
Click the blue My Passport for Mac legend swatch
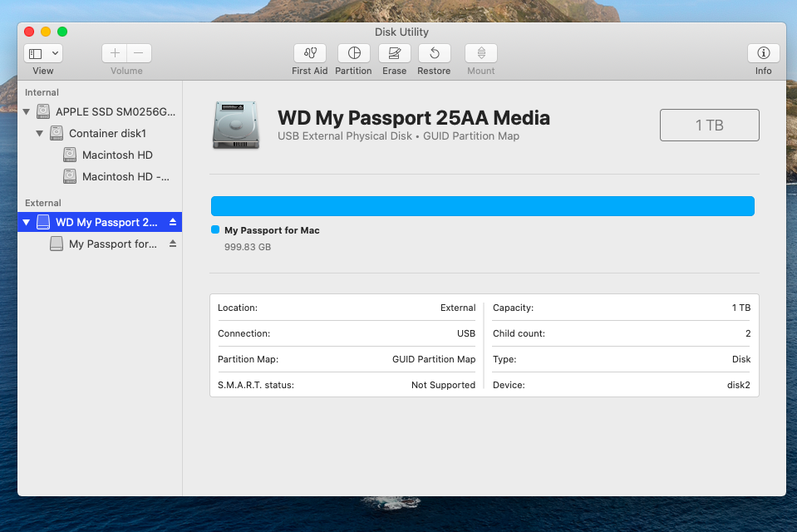[x=215, y=230]
